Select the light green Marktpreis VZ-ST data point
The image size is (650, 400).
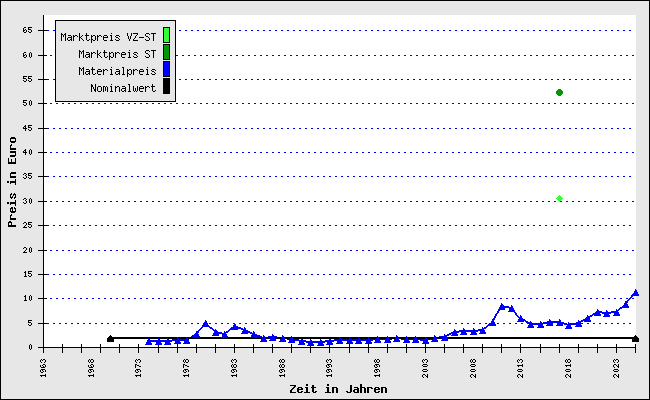(559, 198)
